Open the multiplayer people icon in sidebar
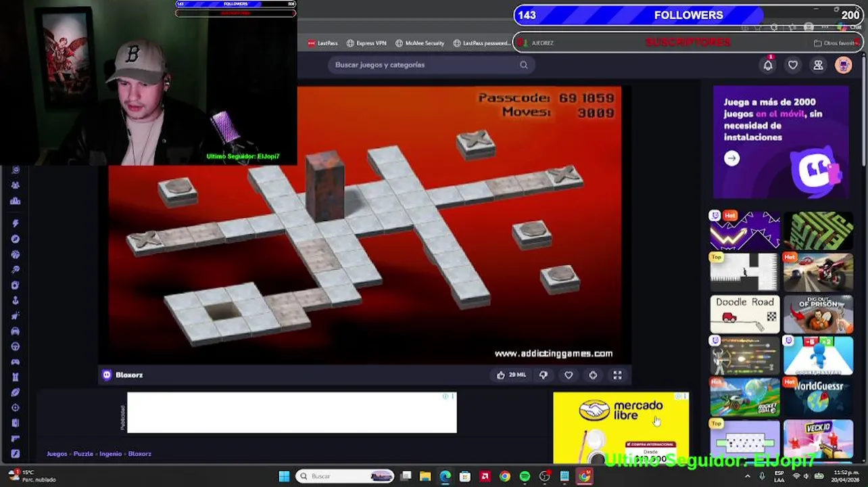The image size is (868, 487). (15, 185)
